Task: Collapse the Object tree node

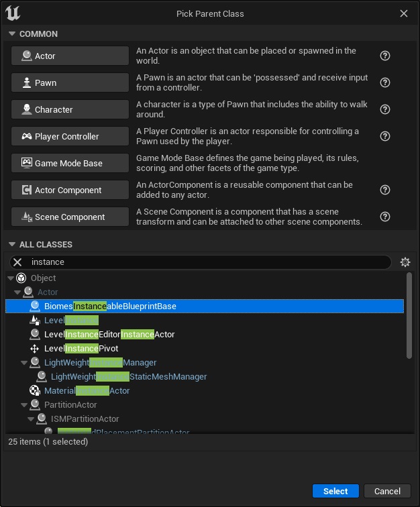Action: pyautogui.click(x=10, y=278)
